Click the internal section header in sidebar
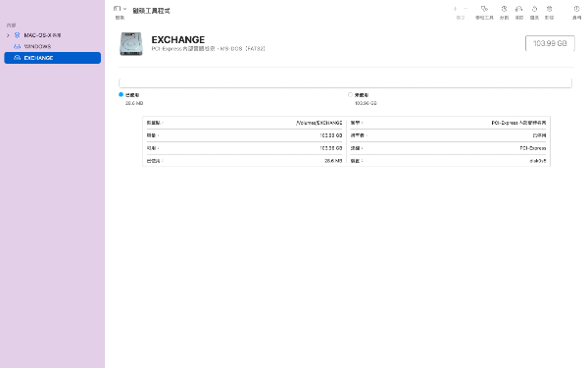 point(11,26)
